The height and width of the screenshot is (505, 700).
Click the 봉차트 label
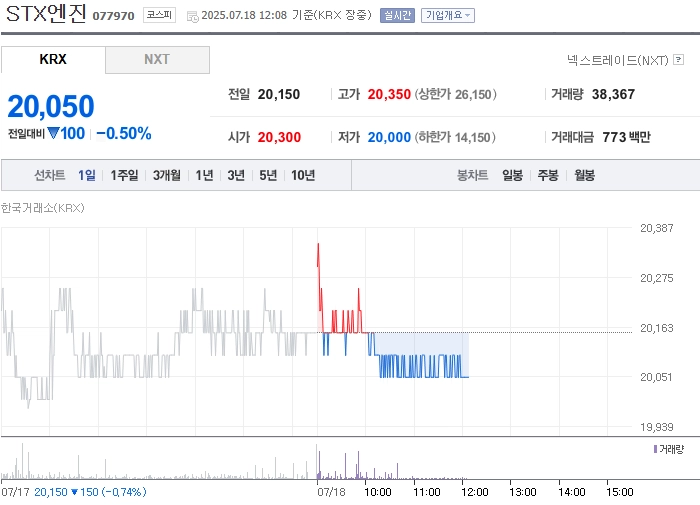click(x=472, y=175)
